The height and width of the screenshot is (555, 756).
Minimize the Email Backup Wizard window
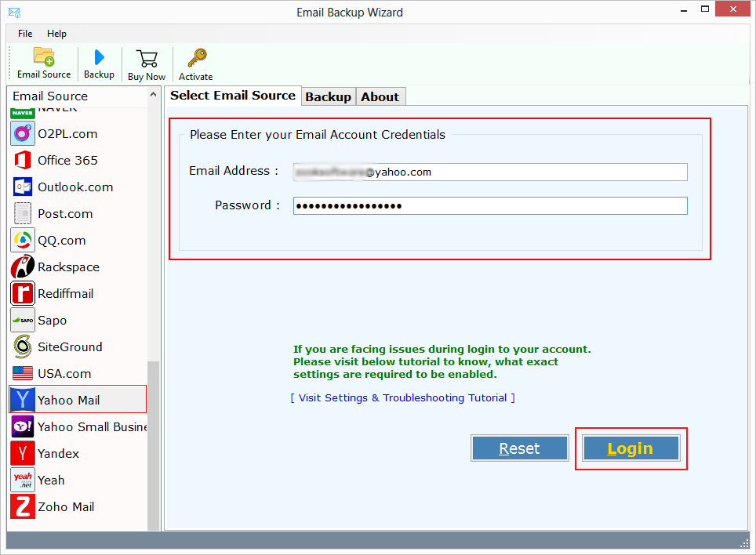click(684, 9)
